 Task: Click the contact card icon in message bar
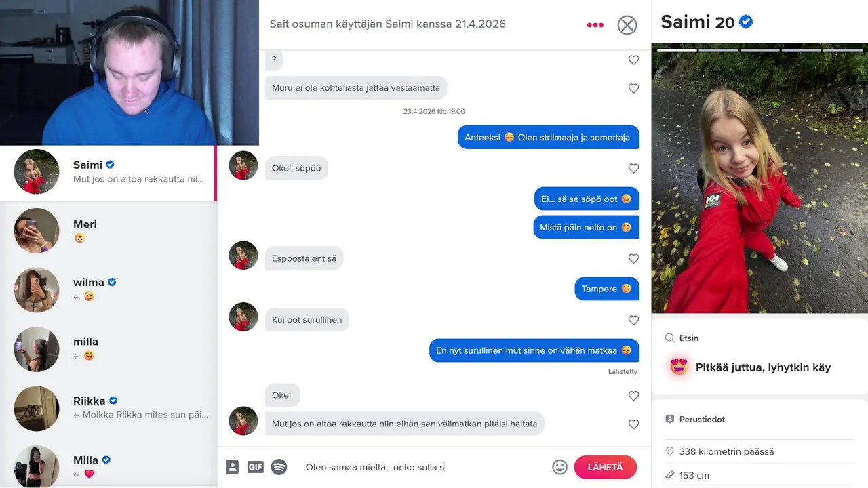[233, 467]
